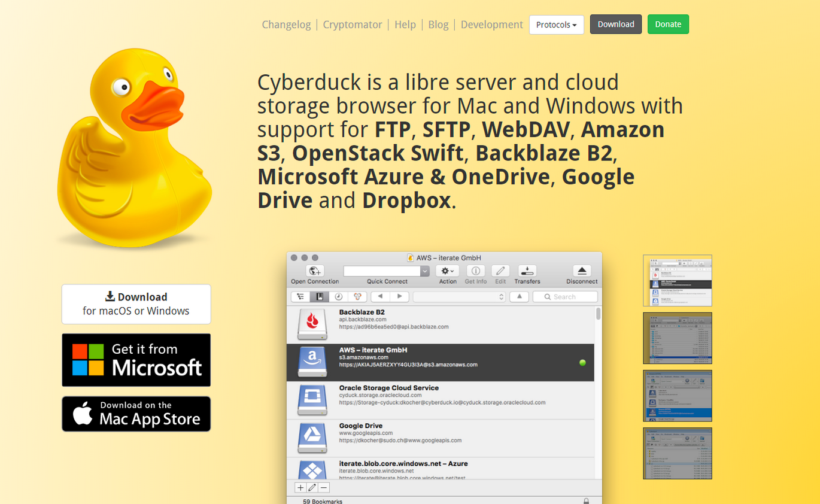Go to the Cryptomator nav link
Image resolution: width=820 pixels, height=504 pixels.
(353, 25)
